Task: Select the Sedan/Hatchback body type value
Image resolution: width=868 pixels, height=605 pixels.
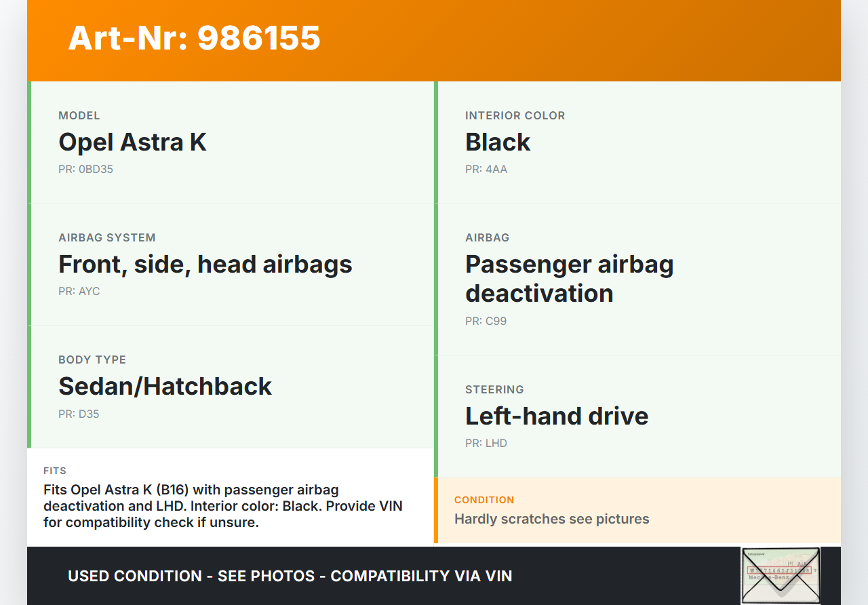Action: tap(165, 387)
